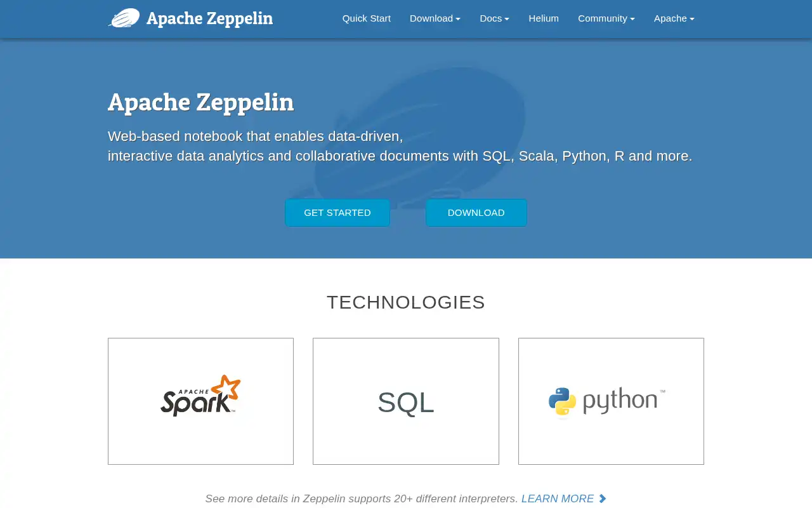Image resolution: width=812 pixels, height=508 pixels.
Task: Click the TECHNOLOGIES section heading
Action: point(406,302)
